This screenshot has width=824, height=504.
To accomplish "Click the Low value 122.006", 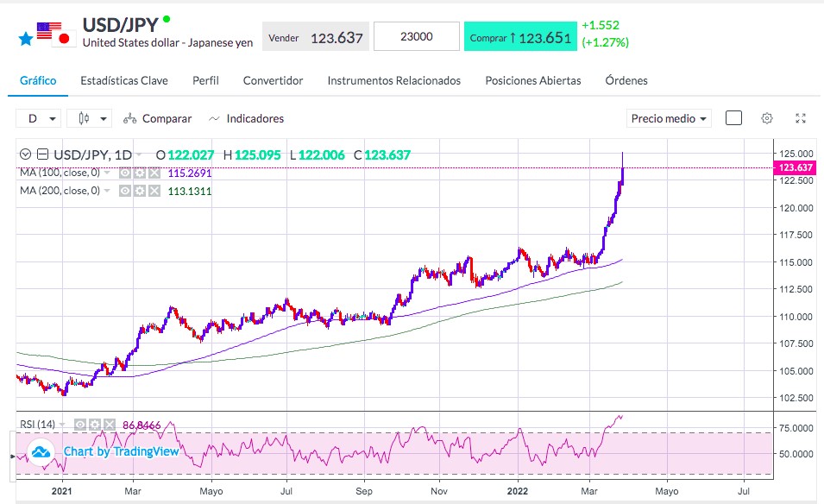I will coord(322,155).
